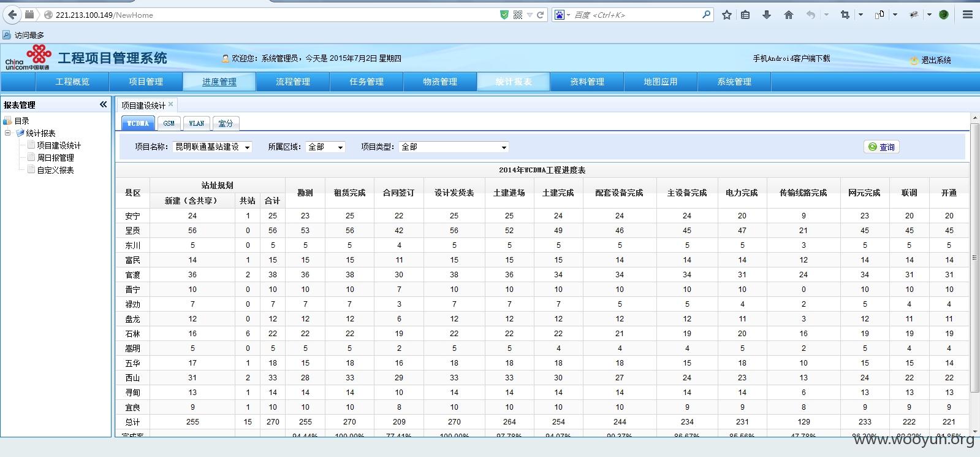The width and height of the screenshot is (980, 457).
Task: Reload the page with the refresh icon
Action: tap(541, 15)
